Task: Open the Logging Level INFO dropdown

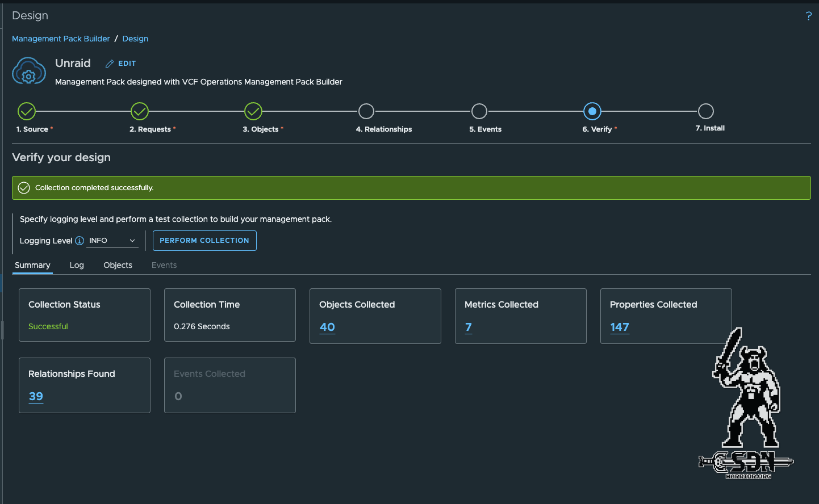Action: point(112,241)
